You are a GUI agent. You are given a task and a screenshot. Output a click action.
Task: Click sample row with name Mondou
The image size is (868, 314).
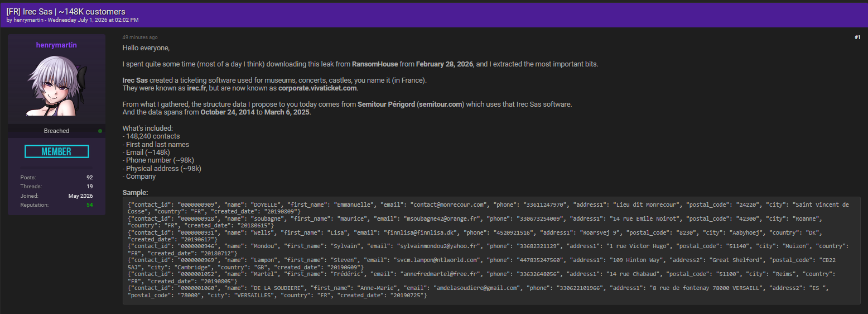click(488, 249)
